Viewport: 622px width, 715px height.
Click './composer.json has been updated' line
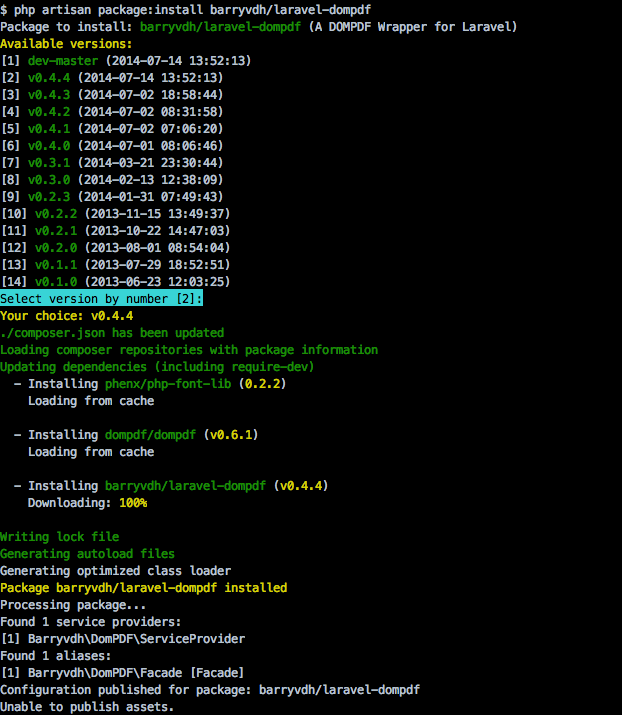click(112, 333)
